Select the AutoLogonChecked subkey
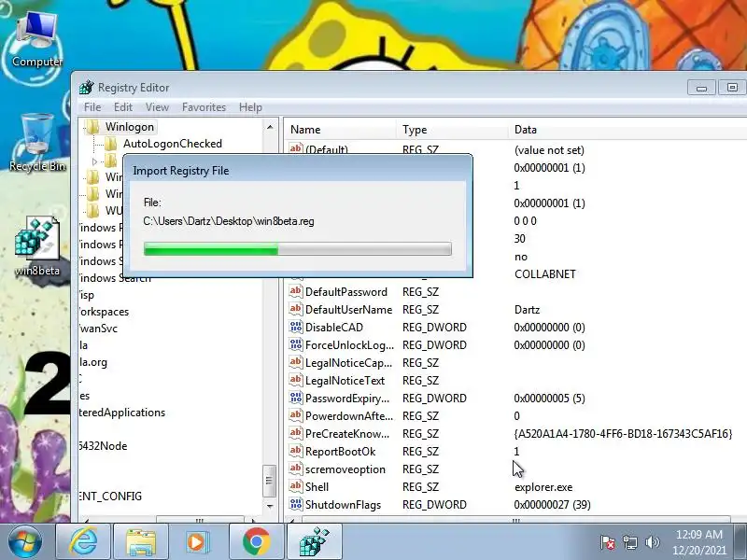The width and height of the screenshot is (747, 560). [x=173, y=144]
